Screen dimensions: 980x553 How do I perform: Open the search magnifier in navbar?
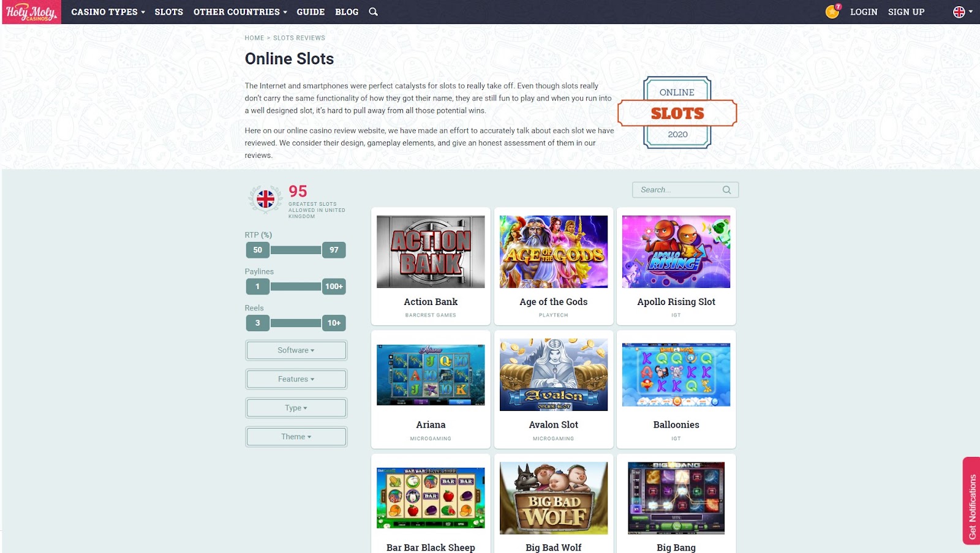(x=373, y=12)
